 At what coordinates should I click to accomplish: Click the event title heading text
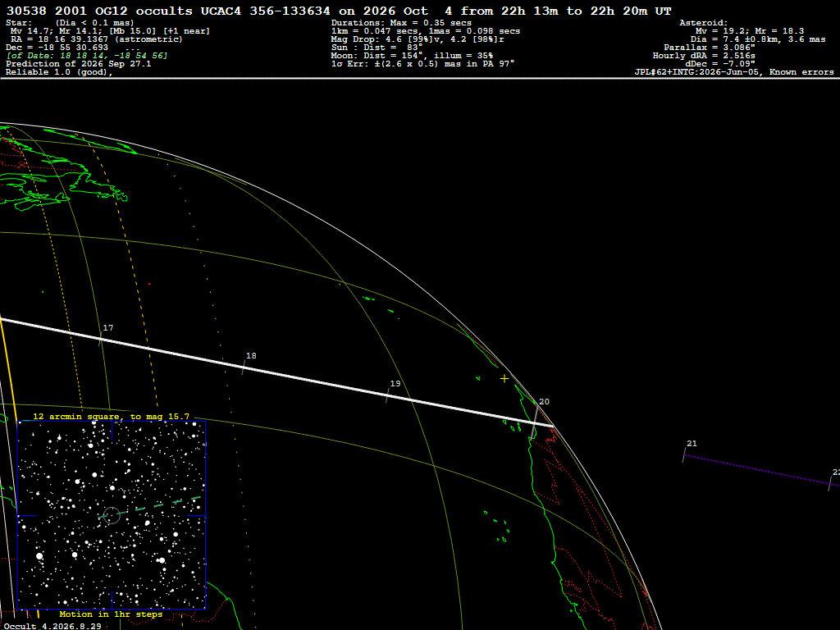click(x=339, y=11)
